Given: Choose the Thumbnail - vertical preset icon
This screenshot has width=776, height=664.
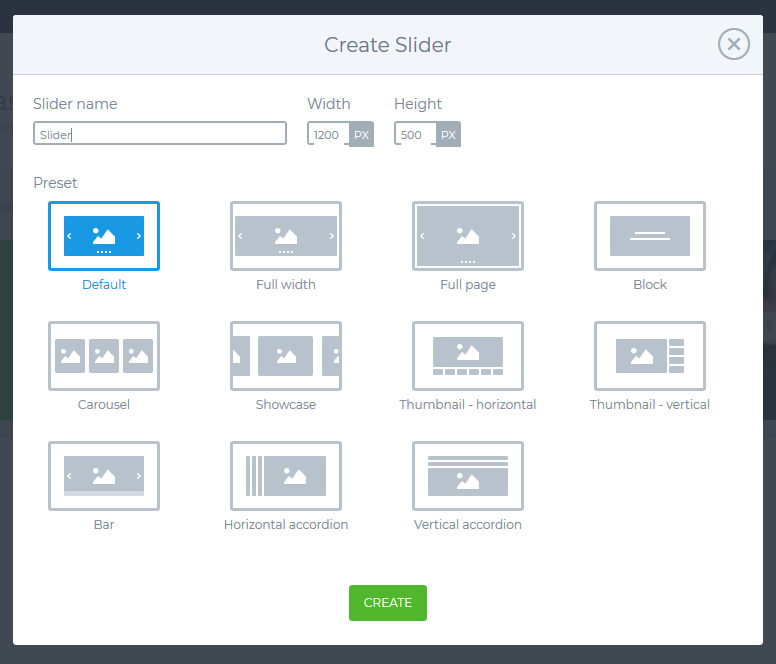Looking at the screenshot, I should coord(650,356).
